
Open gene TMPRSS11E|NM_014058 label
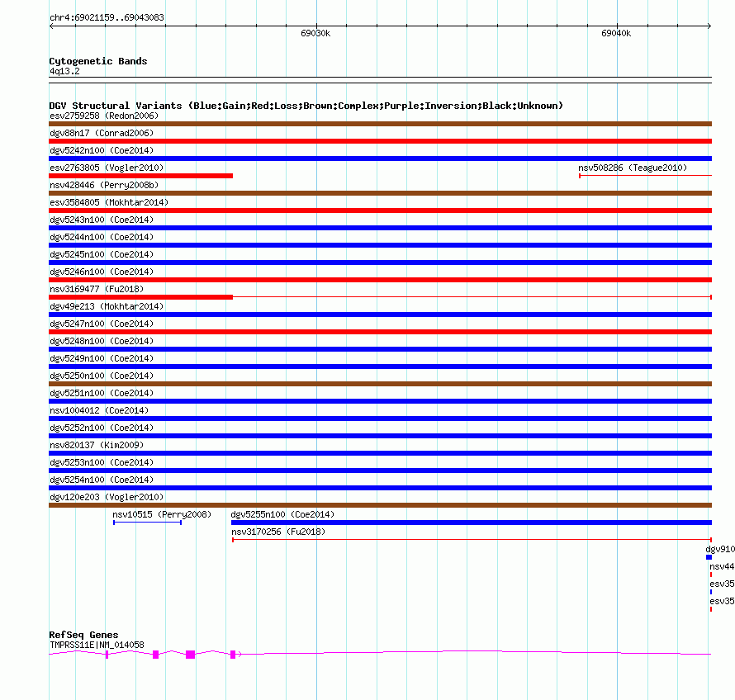pos(97,645)
